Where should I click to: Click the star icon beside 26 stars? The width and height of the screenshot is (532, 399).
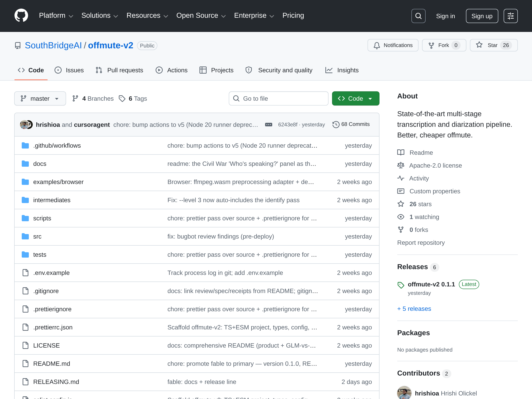pos(401,204)
